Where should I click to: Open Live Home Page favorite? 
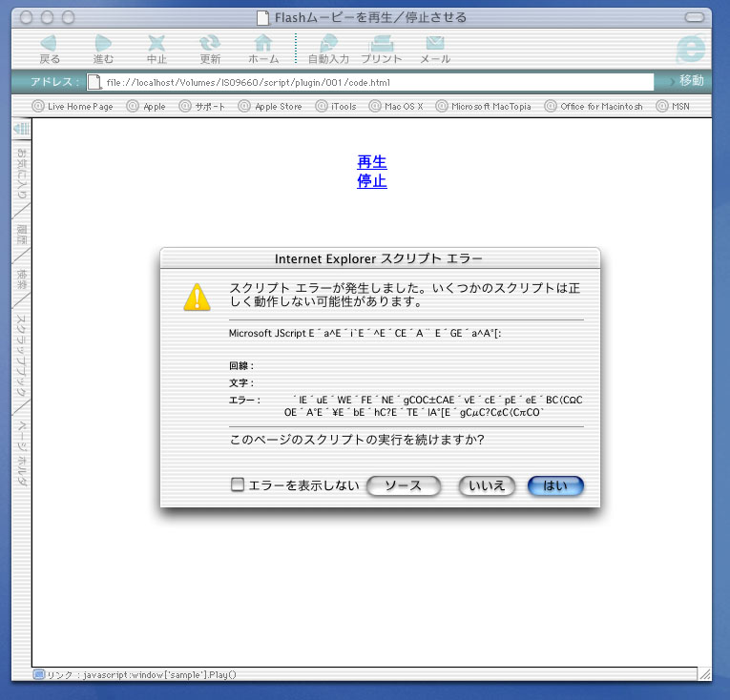coord(73,106)
